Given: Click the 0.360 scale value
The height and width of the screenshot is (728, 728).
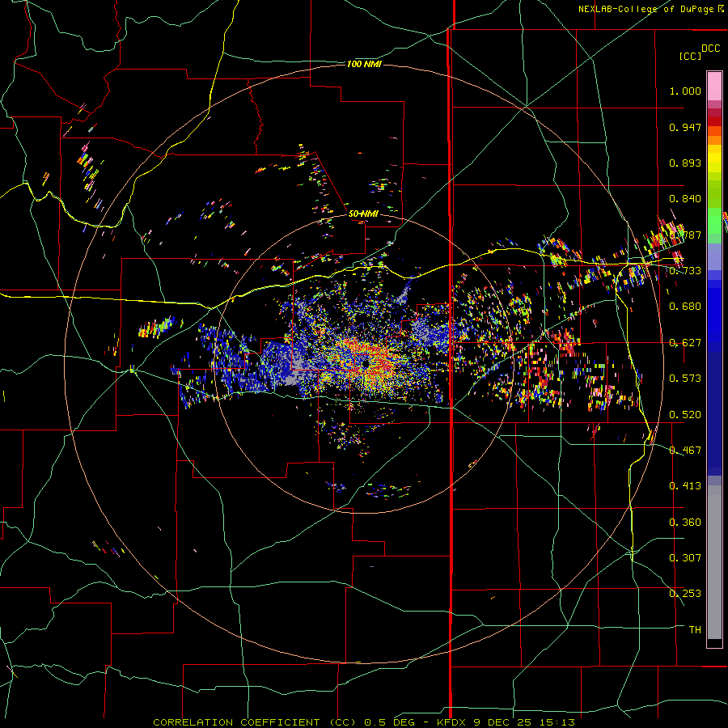Looking at the screenshot, I should point(685,523).
